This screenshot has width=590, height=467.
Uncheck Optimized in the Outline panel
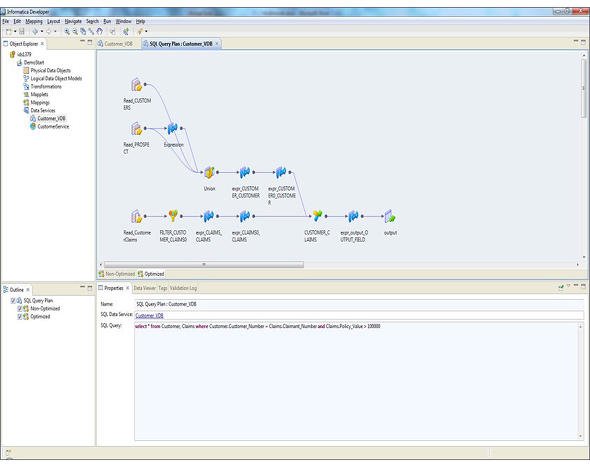coord(20,317)
